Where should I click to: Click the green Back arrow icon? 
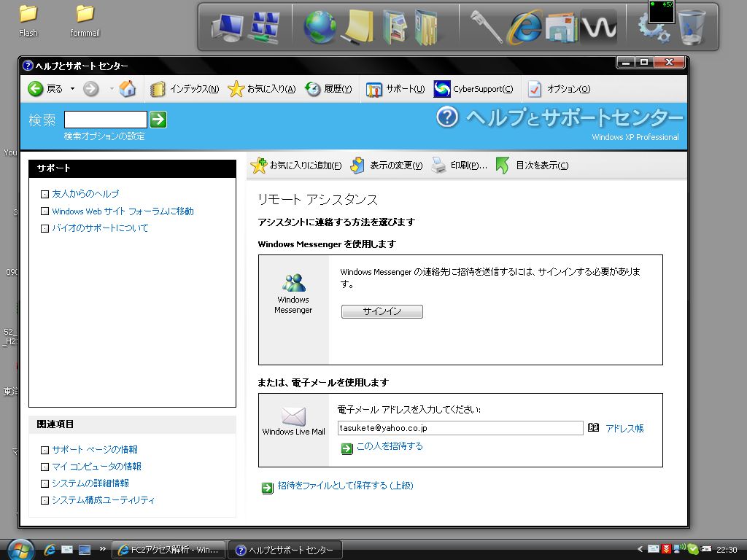[36, 88]
